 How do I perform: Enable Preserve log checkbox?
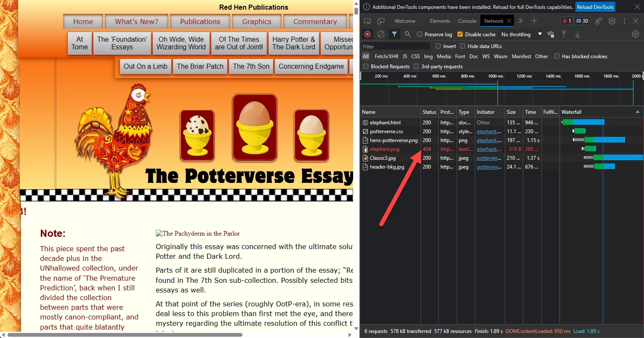click(420, 34)
